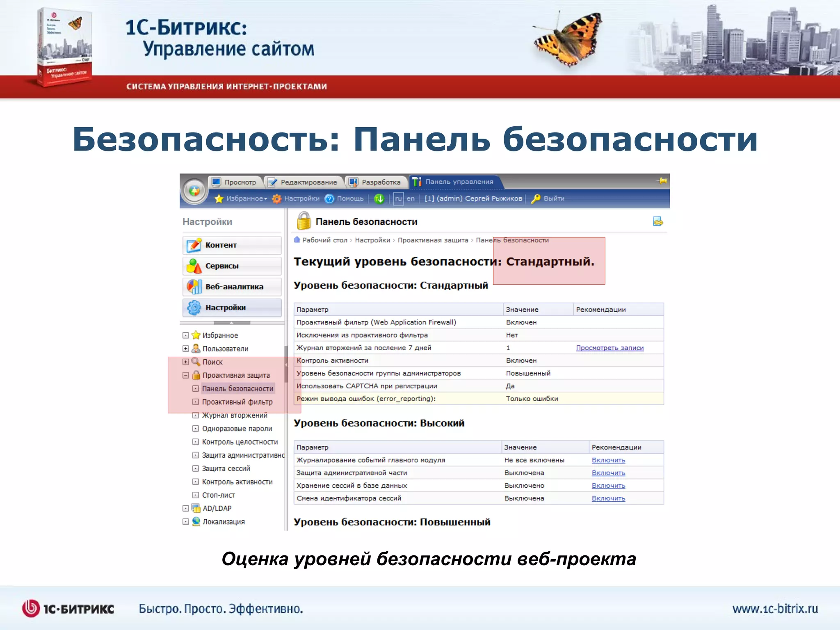Open the Настройки sidebar section button
This screenshot has height=630, width=840.
point(232,308)
